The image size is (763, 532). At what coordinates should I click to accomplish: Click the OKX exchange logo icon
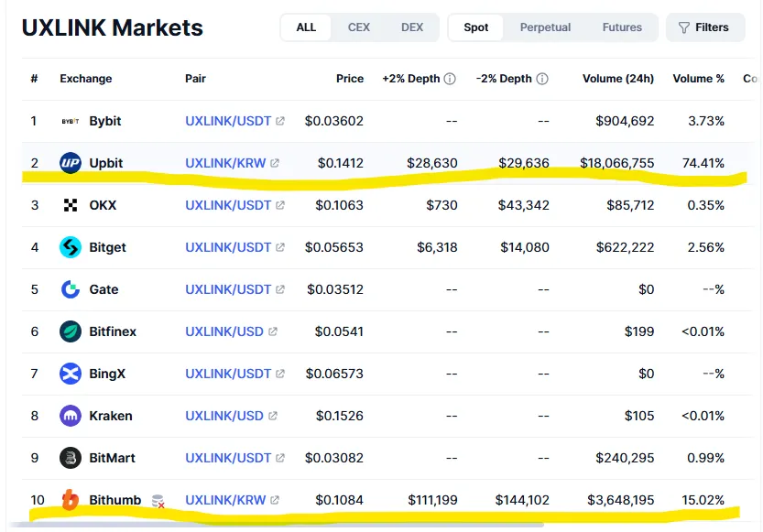point(71,205)
